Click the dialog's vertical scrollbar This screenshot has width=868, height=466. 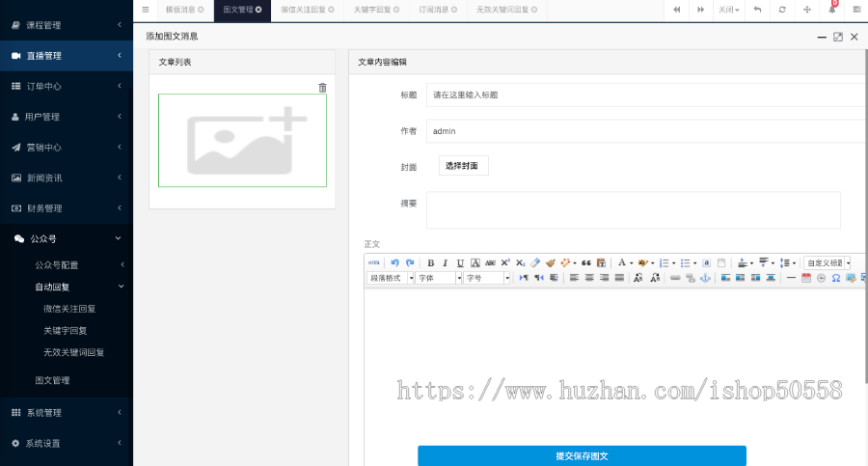866,216
